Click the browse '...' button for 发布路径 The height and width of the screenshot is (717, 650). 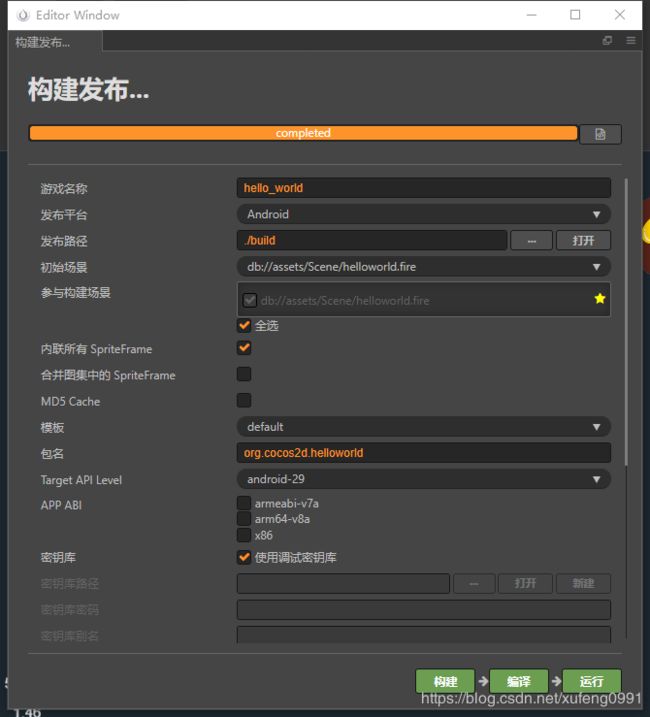[532, 241]
